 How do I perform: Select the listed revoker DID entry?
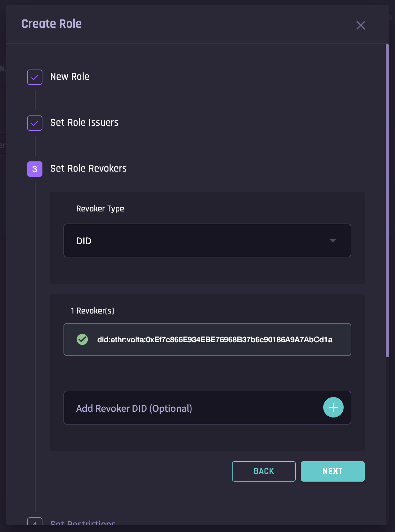(x=214, y=340)
